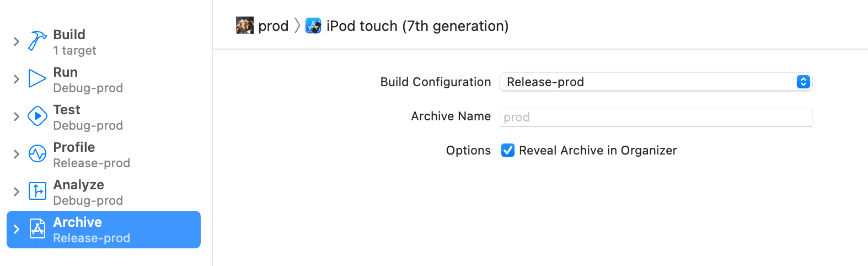The height and width of the screenshot is (266, 868).
Task: Click the Profile waveform icon
Action: tap(37, 153)
